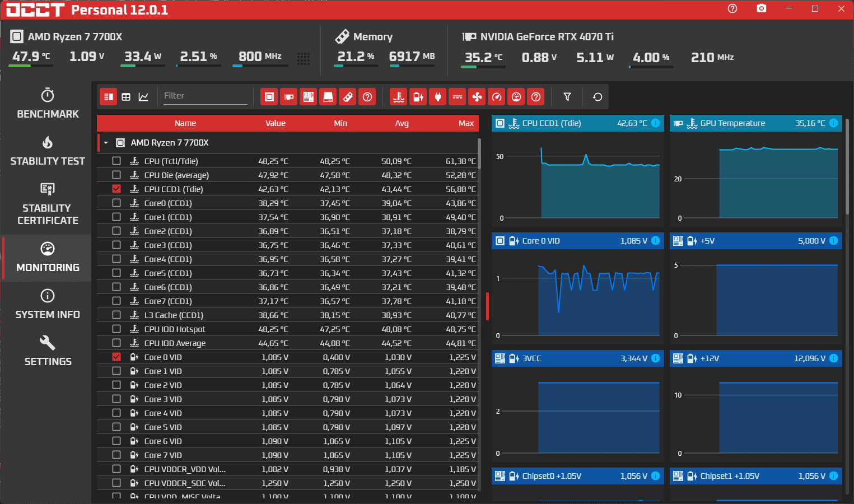
Task: Open the Monitoring section
Action: [48, 258]
